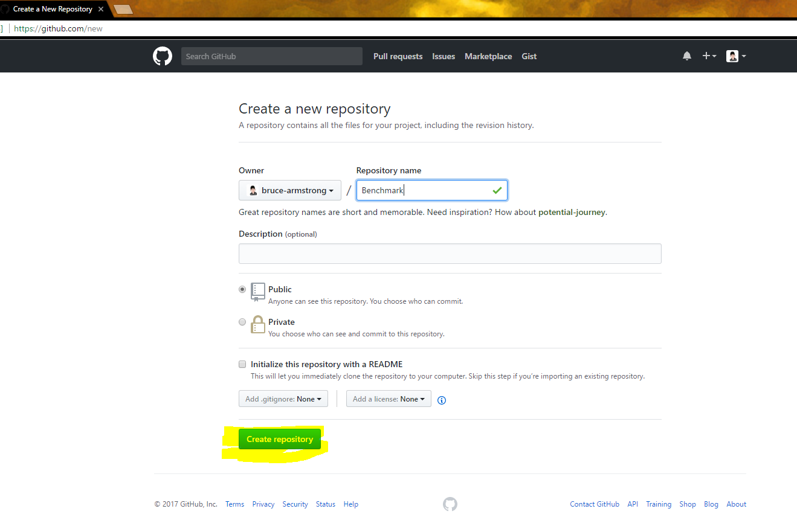This screenshot has width=797, height=532.
Task: Open Marketplace from the header
Action: pyautogui.click(x=488, y=56)
